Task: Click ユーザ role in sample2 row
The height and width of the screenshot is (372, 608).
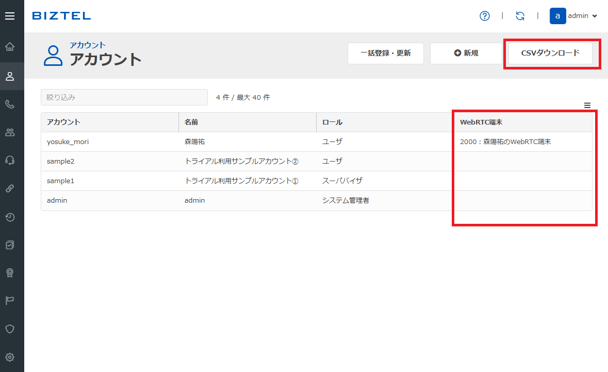Action: click(x=385, y=161)
